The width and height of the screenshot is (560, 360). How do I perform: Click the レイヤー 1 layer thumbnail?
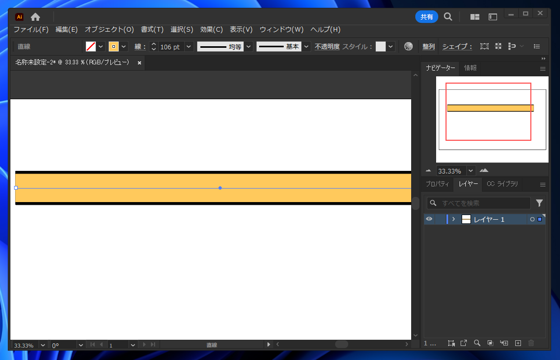coord(466,219)
